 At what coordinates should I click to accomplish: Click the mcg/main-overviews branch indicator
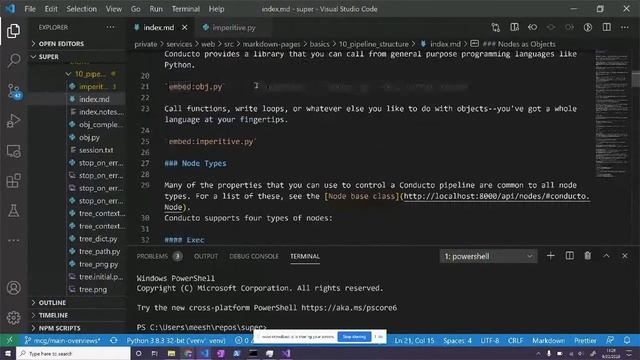click(x=62, y=340)
